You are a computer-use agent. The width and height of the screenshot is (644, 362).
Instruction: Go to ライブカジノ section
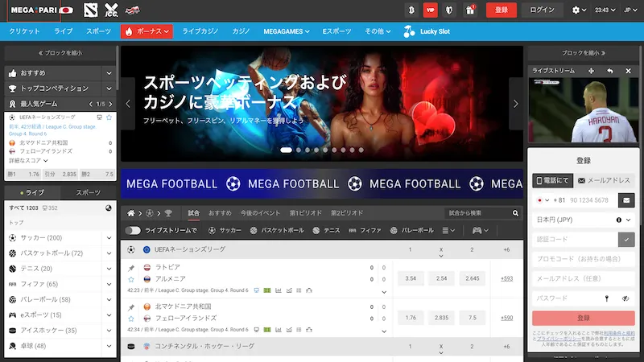pyautogui.click(x=200, y=31)
